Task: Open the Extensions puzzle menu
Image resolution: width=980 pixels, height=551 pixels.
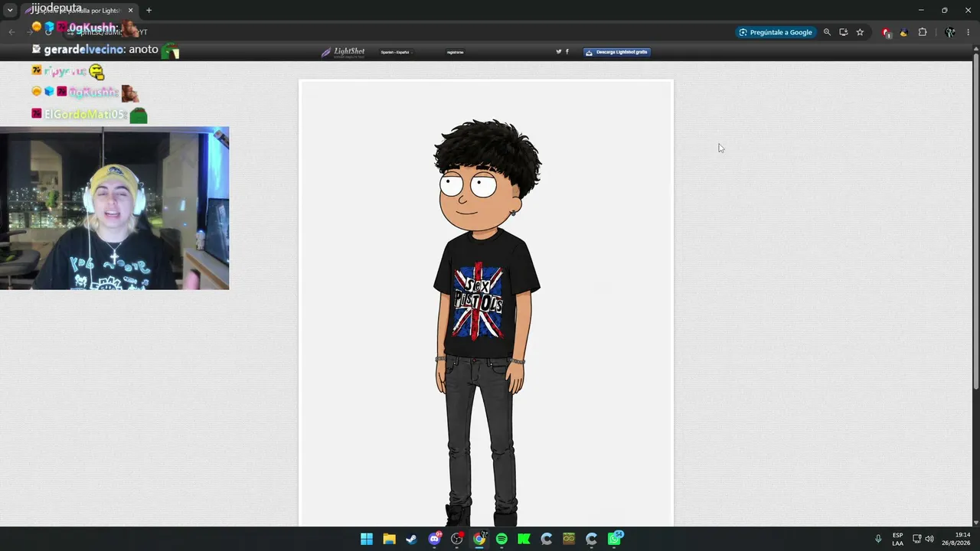Action: coord(922,32)
